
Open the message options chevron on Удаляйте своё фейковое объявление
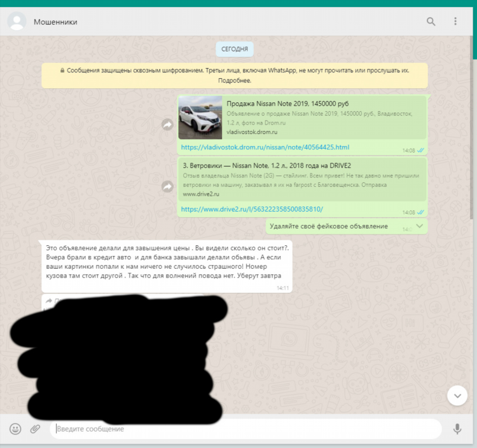[420, 226]
